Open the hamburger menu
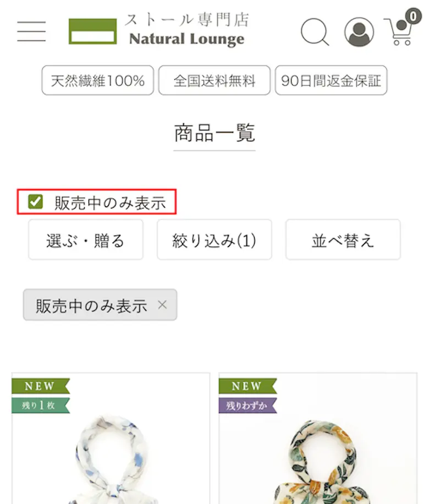 pyautogui.click(x=31, y=31)
